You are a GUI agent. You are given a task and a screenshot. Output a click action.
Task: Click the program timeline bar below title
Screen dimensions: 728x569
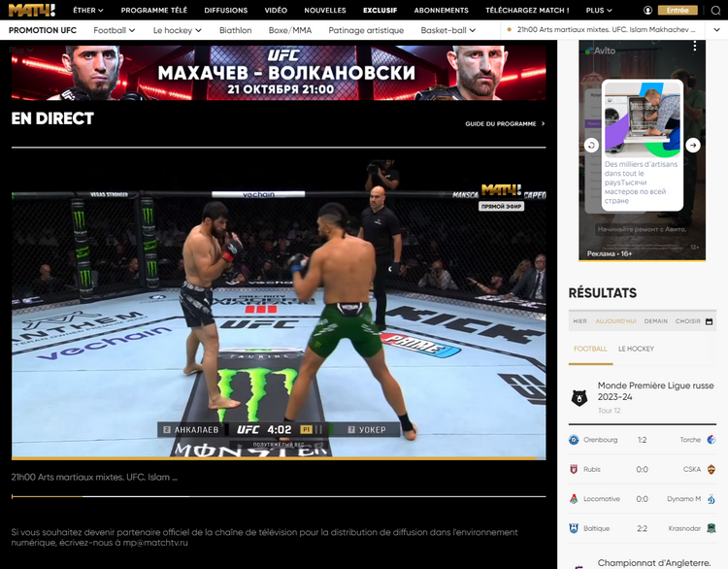click(x=279, y=496)
